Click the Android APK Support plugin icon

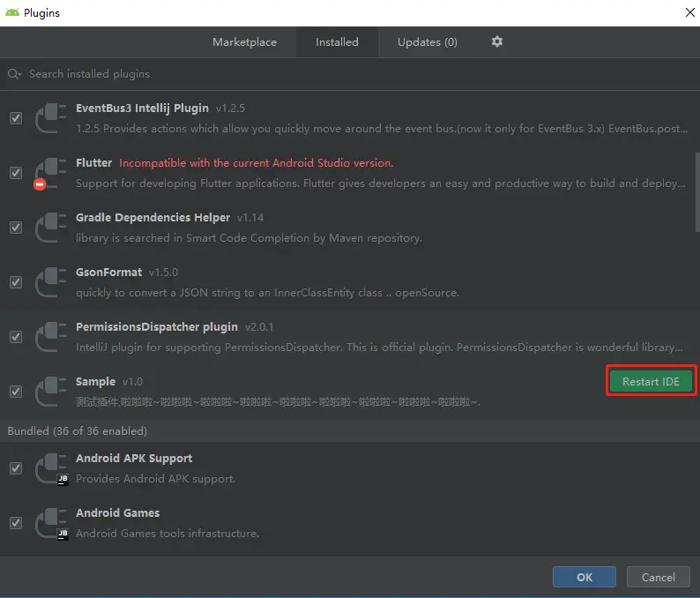click(52, 468)
